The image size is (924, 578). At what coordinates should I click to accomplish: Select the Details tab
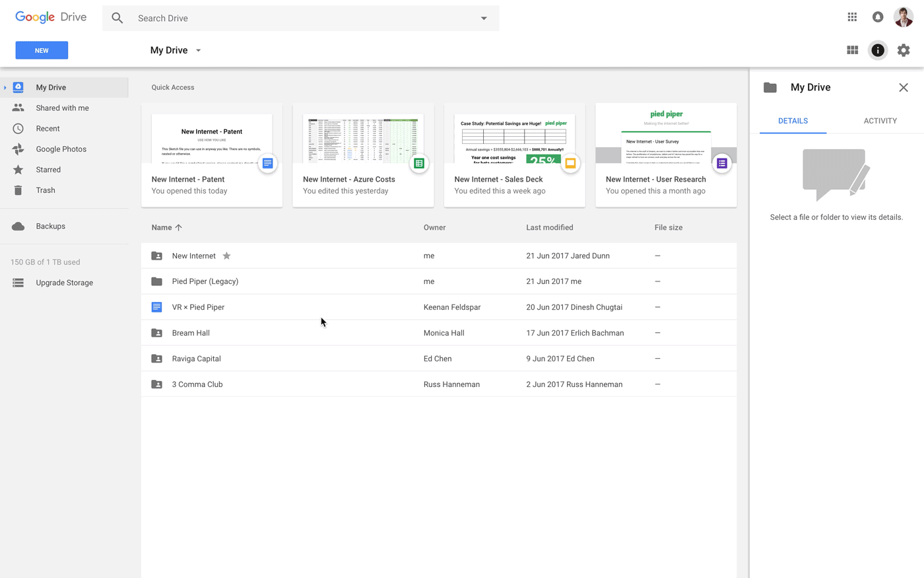point(793,121)
